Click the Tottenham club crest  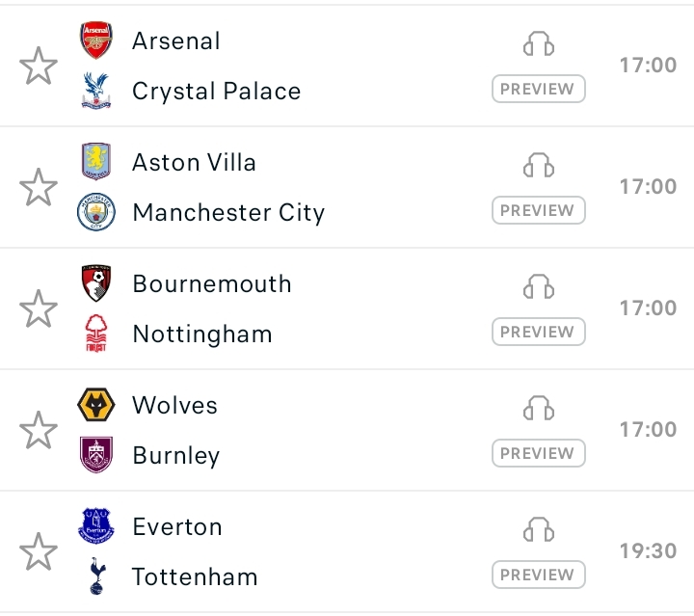pyautogui.click(x=96, y=576)
